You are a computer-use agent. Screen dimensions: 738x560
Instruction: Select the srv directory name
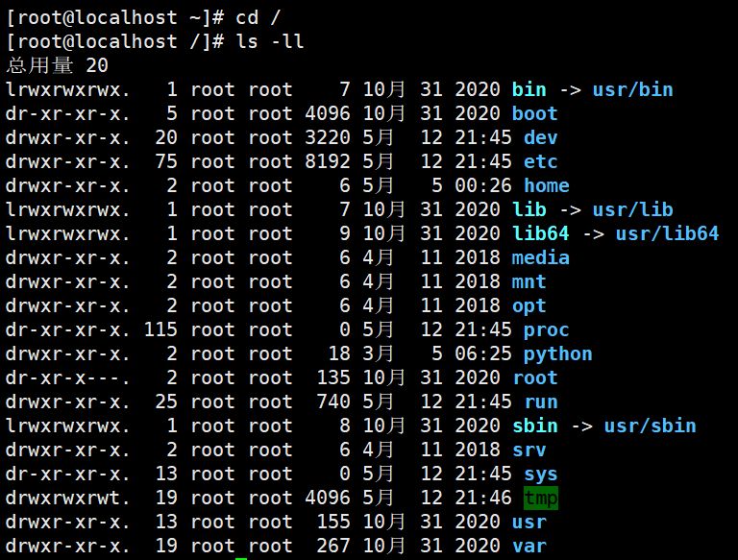point(529,450)
